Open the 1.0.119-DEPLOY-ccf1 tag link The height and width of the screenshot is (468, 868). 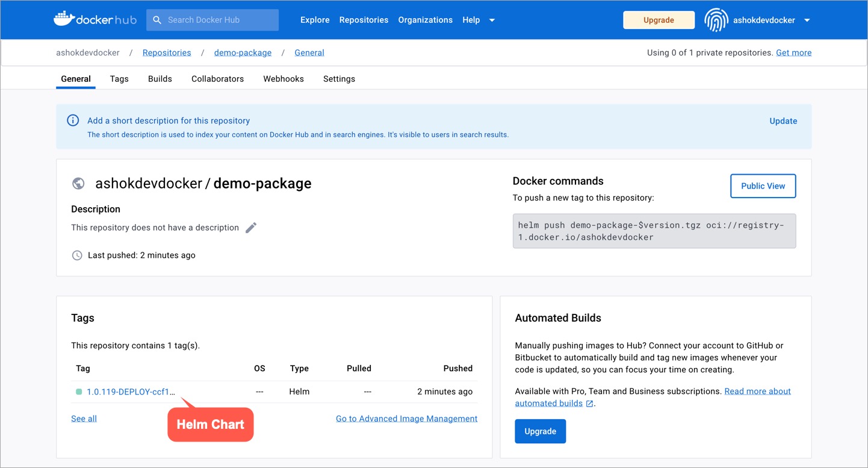(131, 392)
